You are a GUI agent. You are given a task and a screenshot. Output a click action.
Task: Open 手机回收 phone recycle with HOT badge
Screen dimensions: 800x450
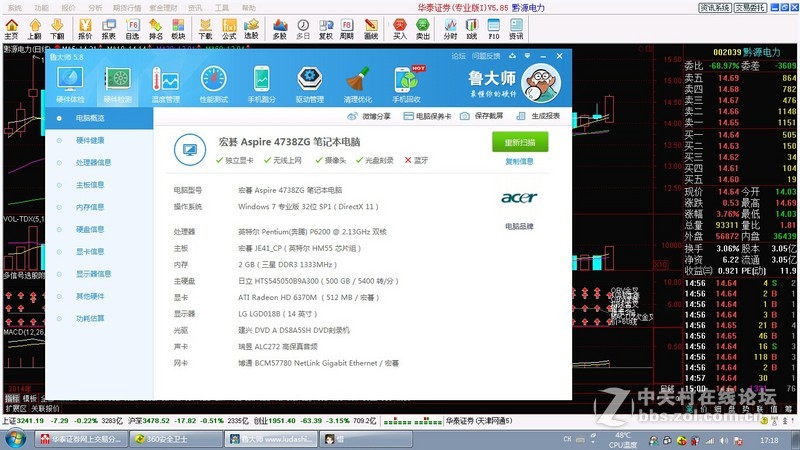click(x=407, y=85)
